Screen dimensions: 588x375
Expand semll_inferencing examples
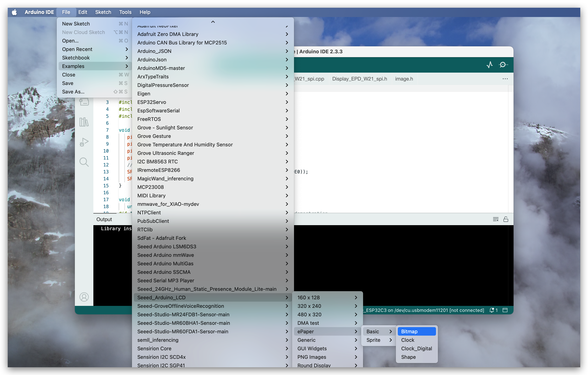[x=213, y=340]
